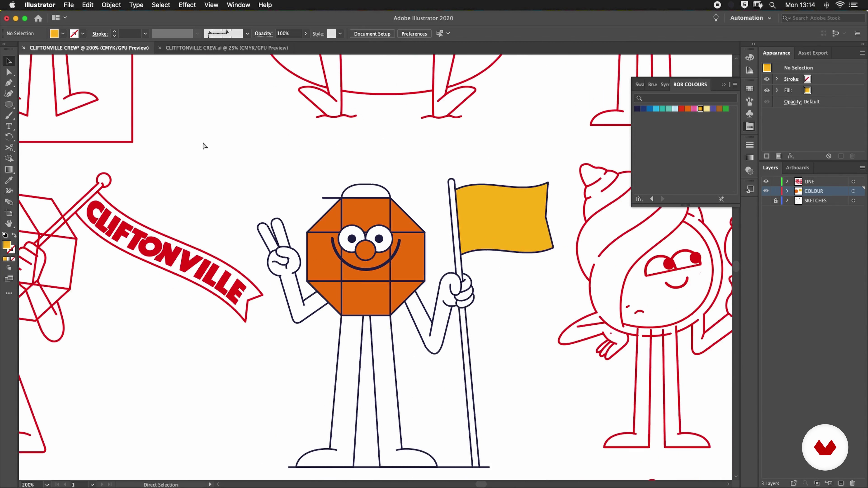Select the Curvature tool
This screenshot has width=868, height=488.
(x=9, y=94)
